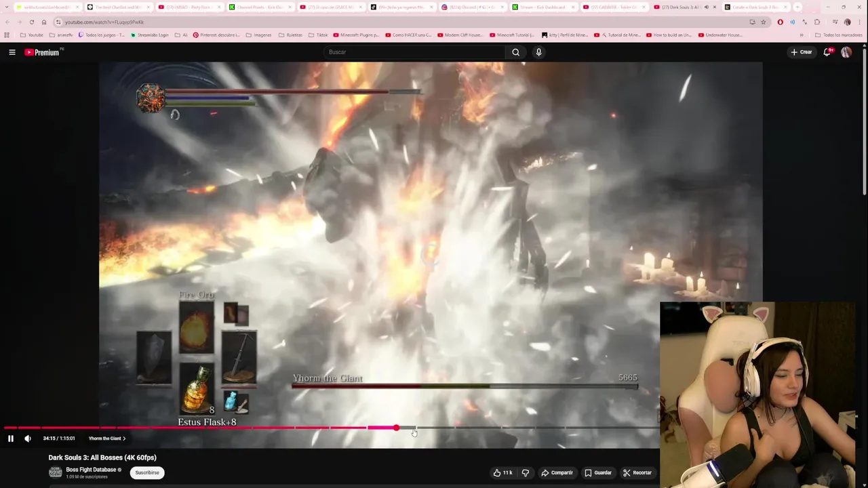The image size is (868, 488).
Task: Open the browser three-dot menu
Action: 859,22
